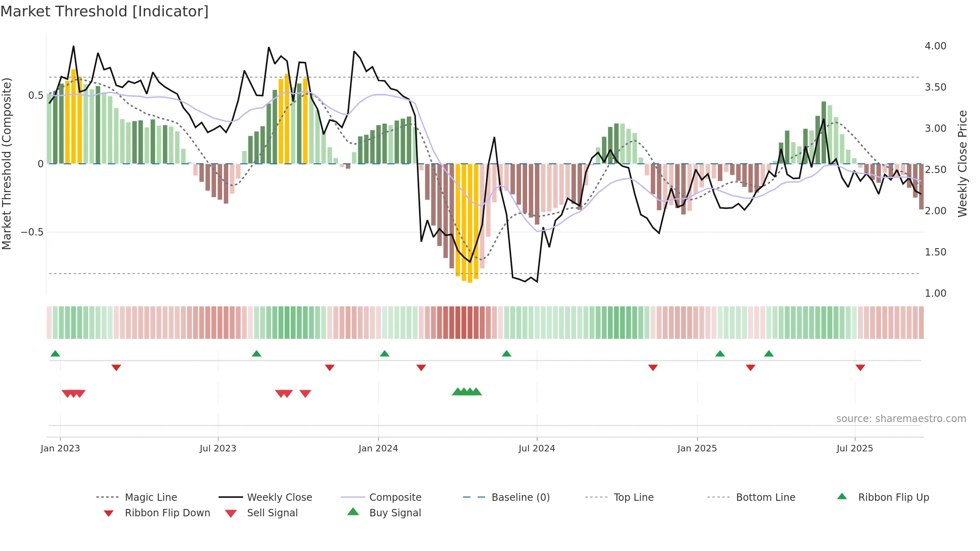Toggle the Weekly Close legend entry

tap(265, 497)
